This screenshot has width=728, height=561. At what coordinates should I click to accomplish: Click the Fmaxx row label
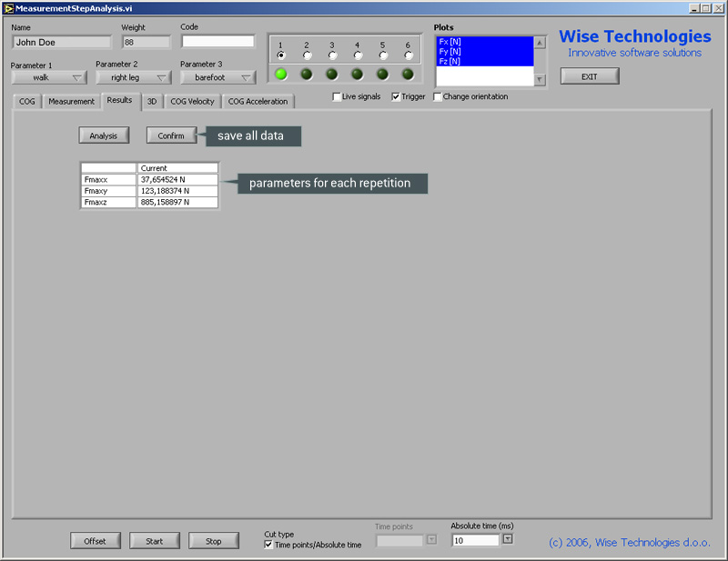coord(108,180)
